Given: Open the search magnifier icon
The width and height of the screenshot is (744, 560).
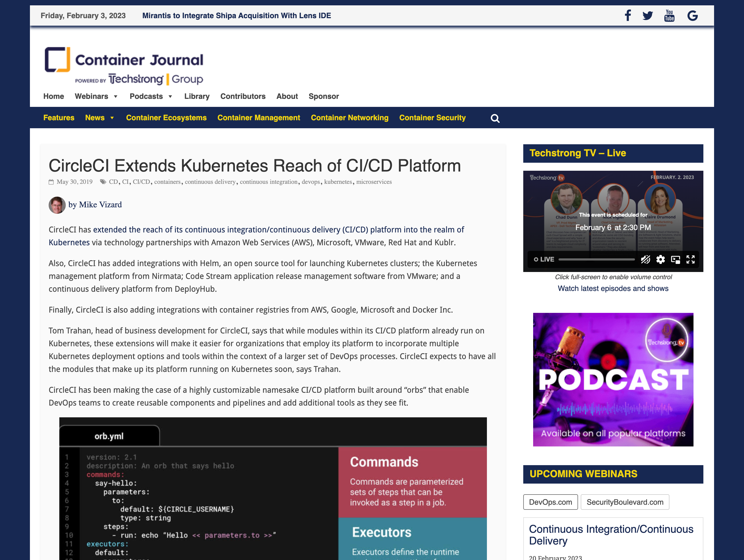Looking at the screenshot, I should 495,118.
